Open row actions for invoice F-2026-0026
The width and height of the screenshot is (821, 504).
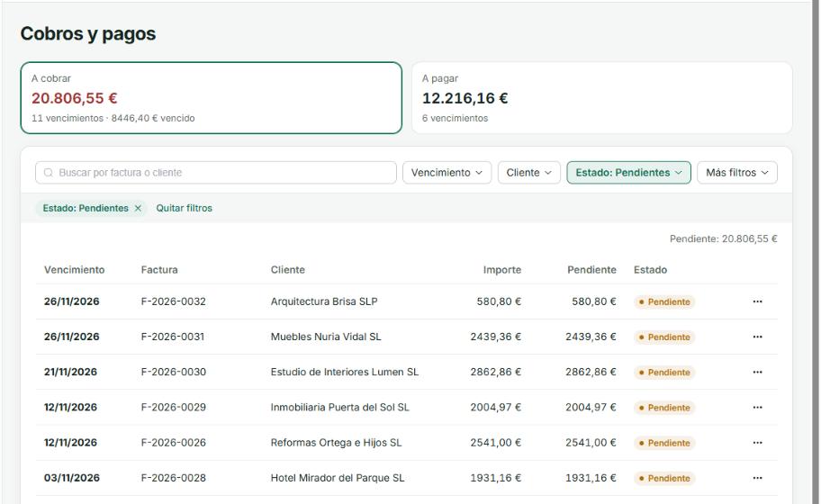[x=757, y=443]
